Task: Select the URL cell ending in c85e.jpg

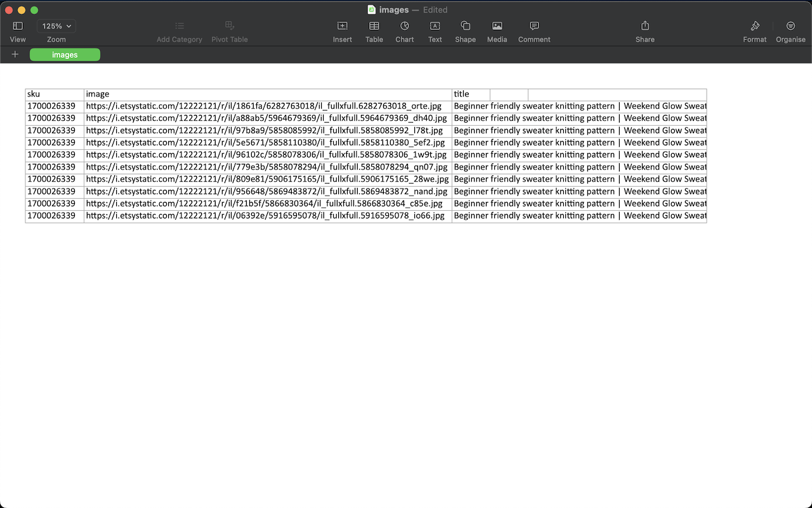Action: [x=268, y=203]
